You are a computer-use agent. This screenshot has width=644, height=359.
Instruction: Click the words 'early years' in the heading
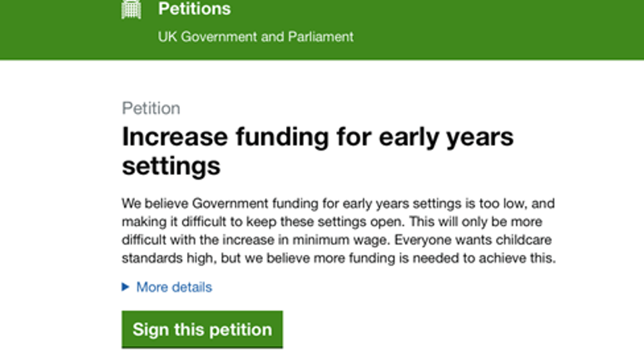point(446,137)
